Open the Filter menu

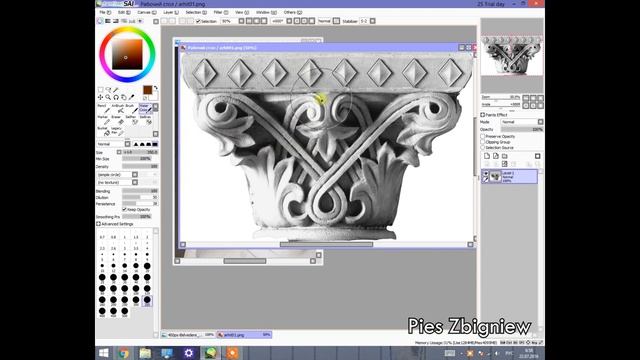(221, 12)
